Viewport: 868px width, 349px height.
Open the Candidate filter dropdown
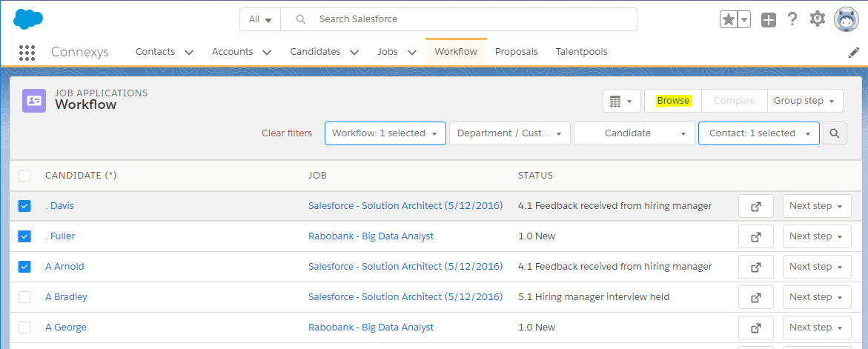coord(635,133)
